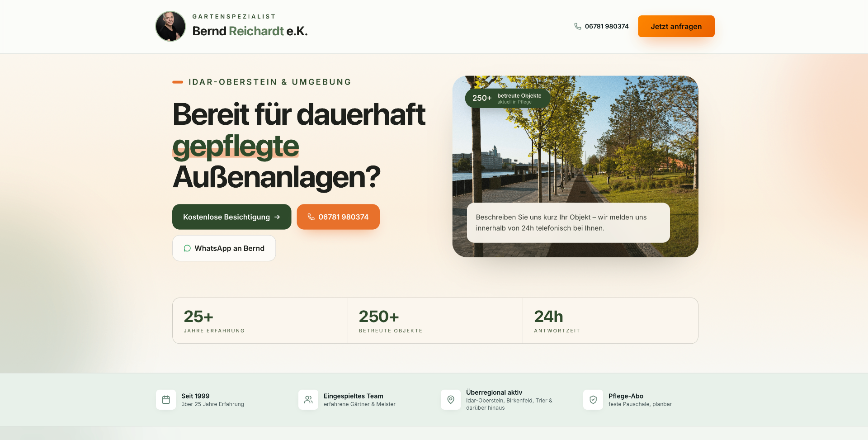This screenshot has width=868, height=440.
Task: Click the 24h Antwortzeit stat box
Action: coord(610,321)
